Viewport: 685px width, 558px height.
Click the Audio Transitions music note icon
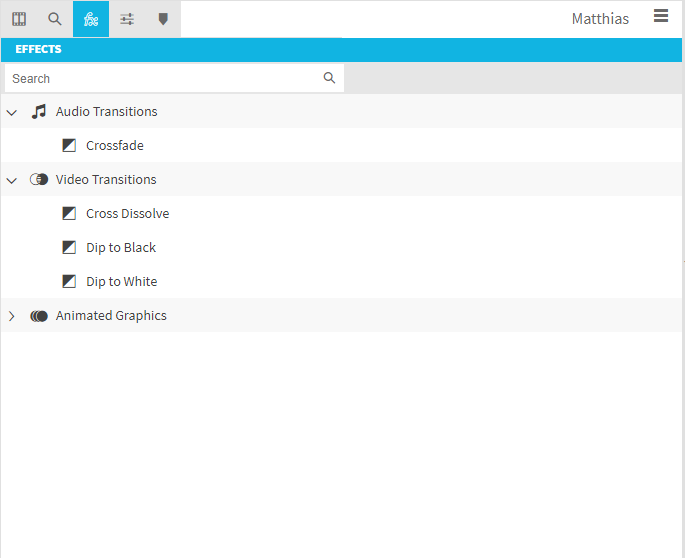(x=39, y=112)
